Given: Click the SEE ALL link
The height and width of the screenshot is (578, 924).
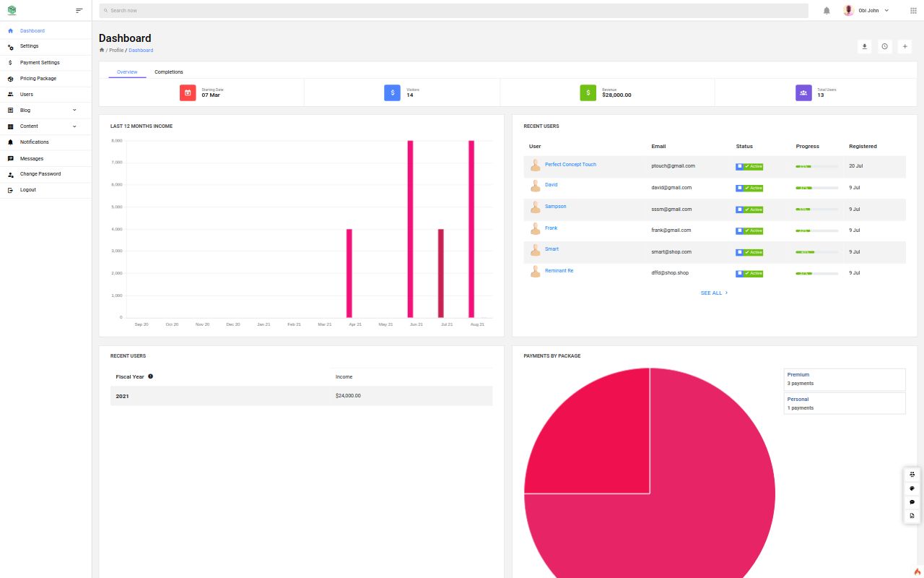Looking at the screenshot, I should pyautogui.click(x=714, y=293).
